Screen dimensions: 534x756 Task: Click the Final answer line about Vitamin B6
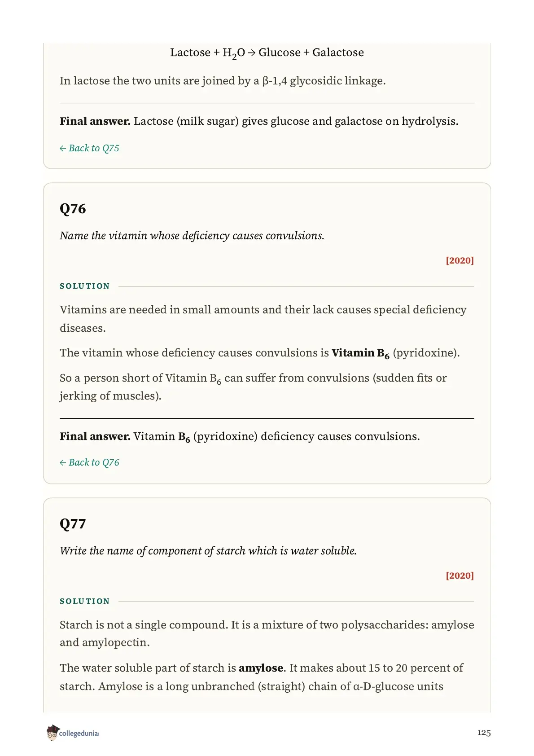pyautogui.click(x=240, y=436)
